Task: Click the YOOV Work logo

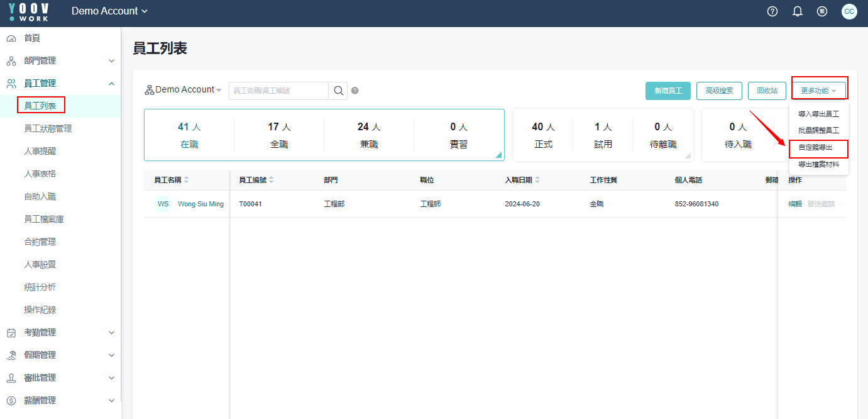Action: 29,12
